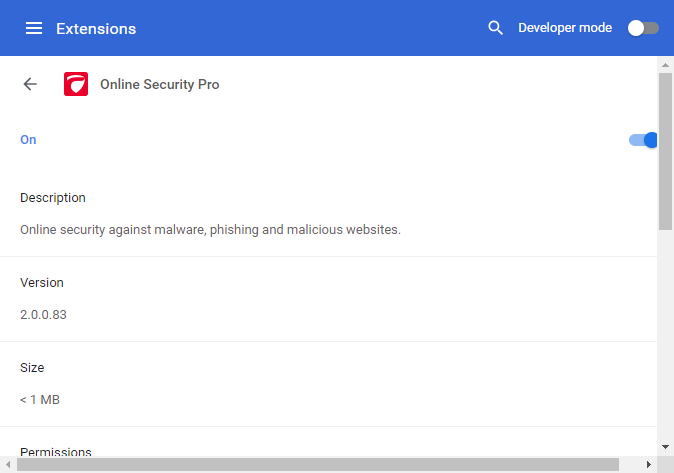This screenshot has height=473, width=674.
Task: Click the search extensions magnifier icon
Action: (x=495, y=28)
